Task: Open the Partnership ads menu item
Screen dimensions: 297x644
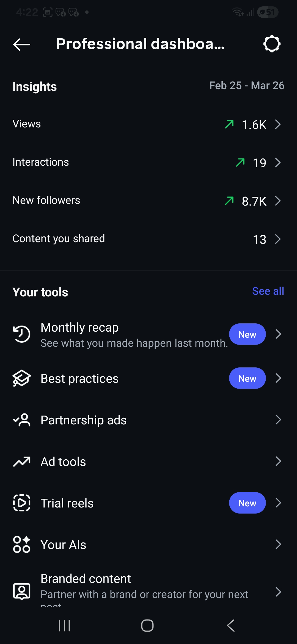Action: pyautogui.click(x=148, y=420)
